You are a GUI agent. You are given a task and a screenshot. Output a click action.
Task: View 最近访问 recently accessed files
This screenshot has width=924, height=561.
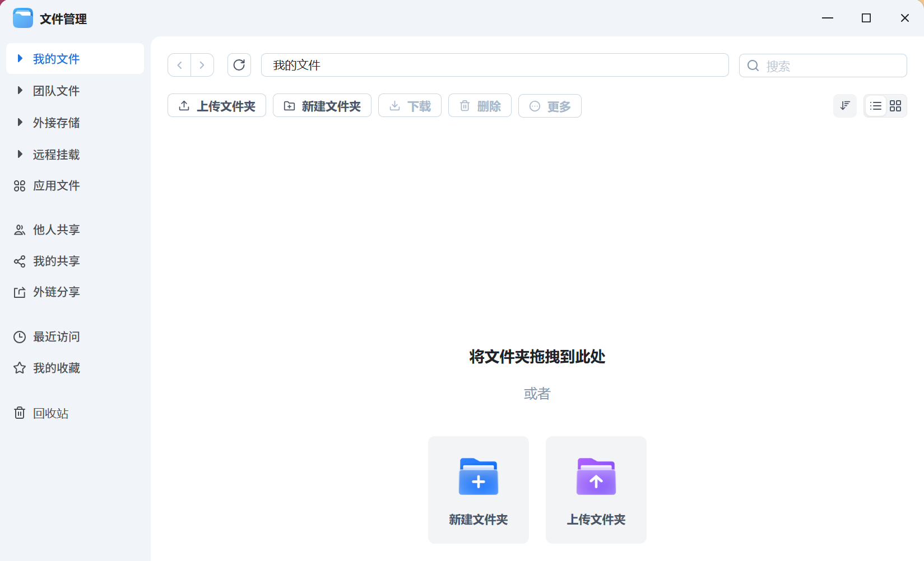click(55, 336)
